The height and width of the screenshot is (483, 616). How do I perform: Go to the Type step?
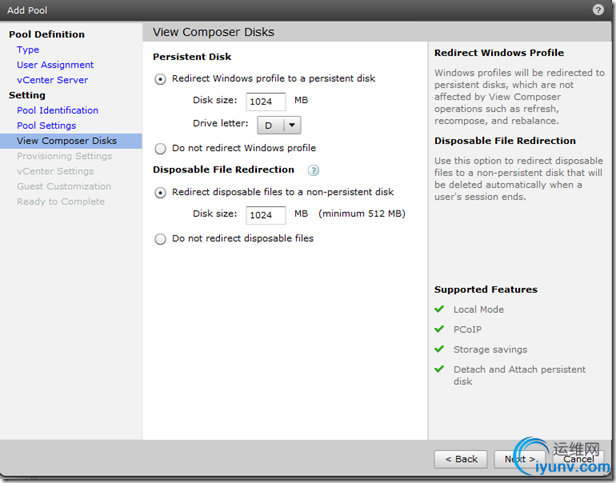pyautogui.click(x=28, y=50)
